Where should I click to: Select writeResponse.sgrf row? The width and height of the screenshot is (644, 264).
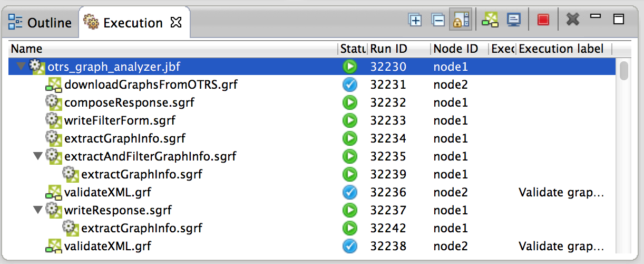point(312,211)
